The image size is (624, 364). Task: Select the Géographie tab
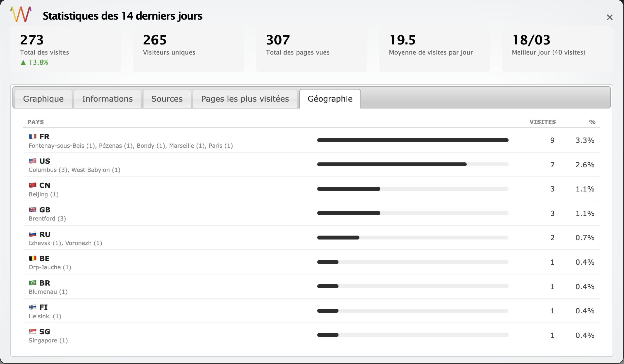[x=330, y=99]
